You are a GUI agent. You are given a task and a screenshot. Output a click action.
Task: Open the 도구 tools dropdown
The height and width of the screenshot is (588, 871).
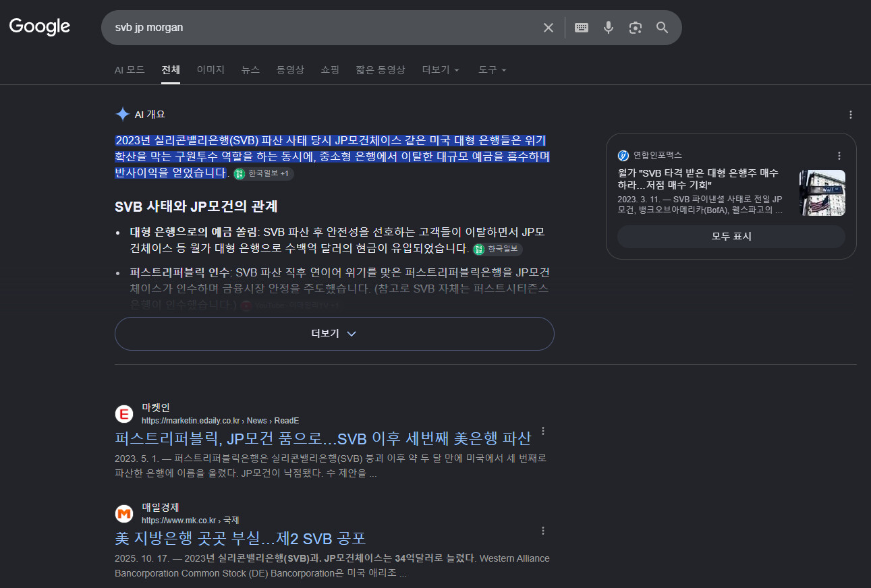[493, 70]
